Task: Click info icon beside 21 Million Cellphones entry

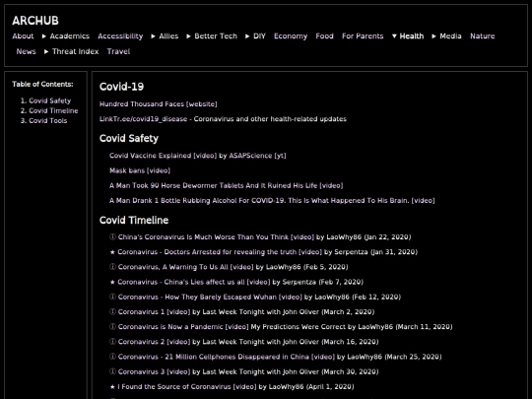Action: click(x=112, y=357)
